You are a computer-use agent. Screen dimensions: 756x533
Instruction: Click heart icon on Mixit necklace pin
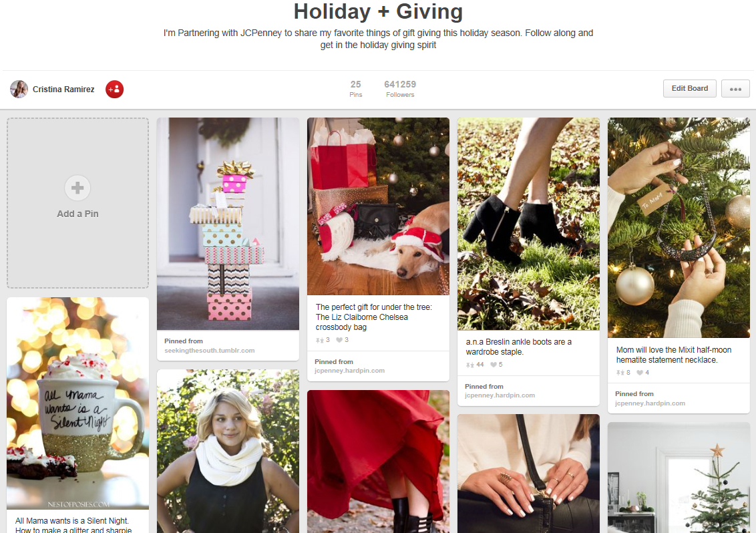pos(639,373)
